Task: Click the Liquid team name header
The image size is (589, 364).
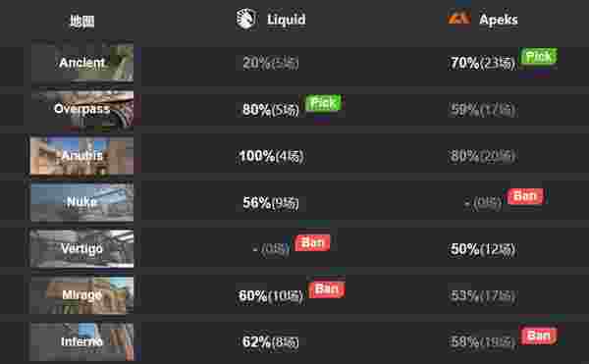Action: 287,20
